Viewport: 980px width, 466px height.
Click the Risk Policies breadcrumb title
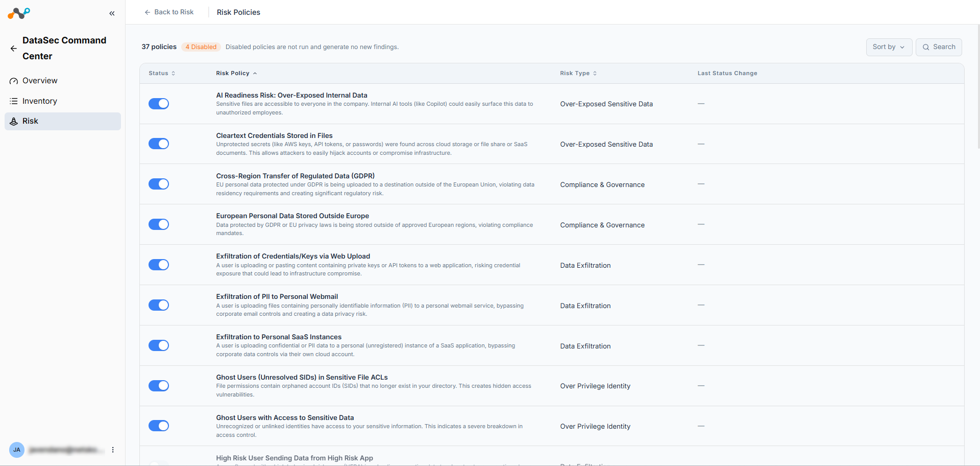tap(238, 12)
